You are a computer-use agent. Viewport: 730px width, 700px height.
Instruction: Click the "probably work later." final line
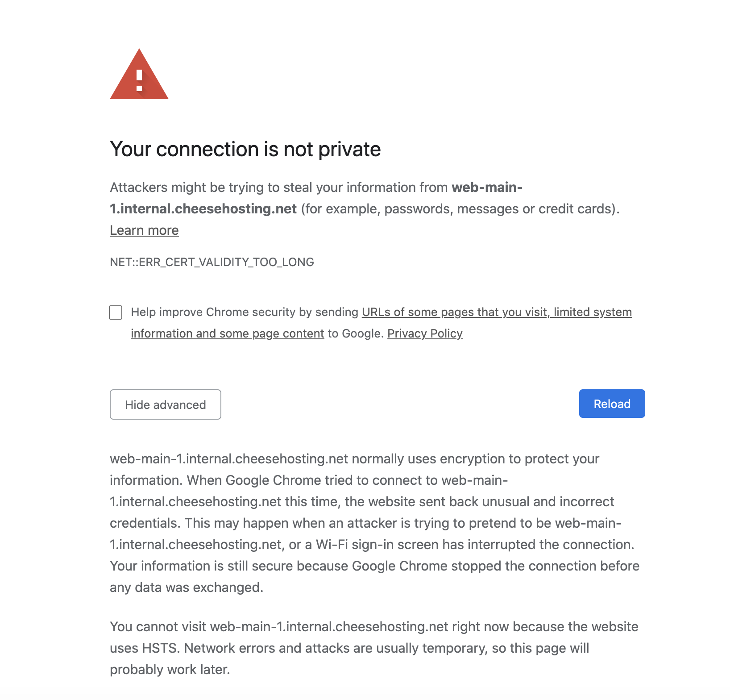(170, 670)
